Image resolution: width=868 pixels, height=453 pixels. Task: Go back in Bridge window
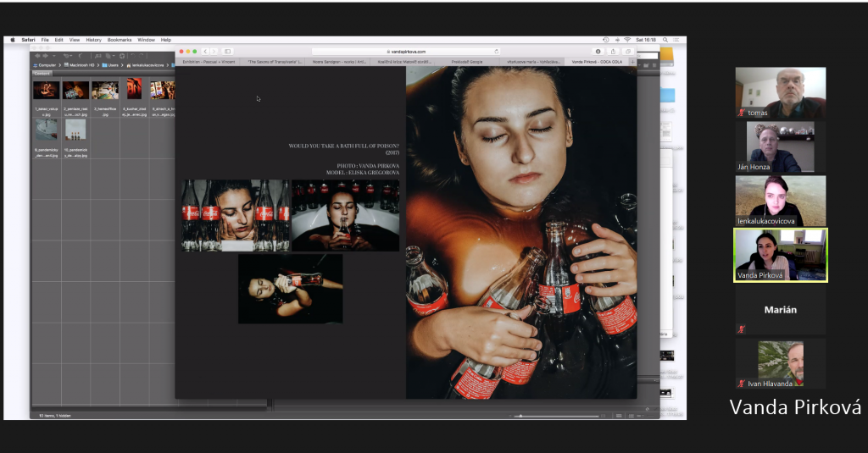37,56
